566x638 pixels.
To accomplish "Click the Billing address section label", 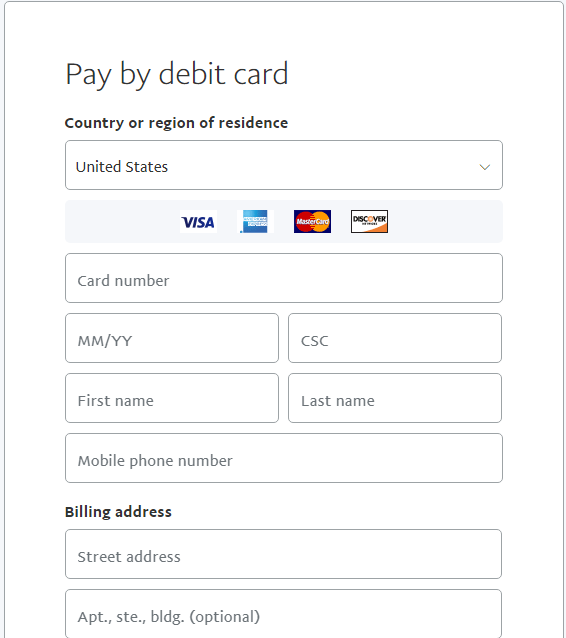I will [118, 512].
